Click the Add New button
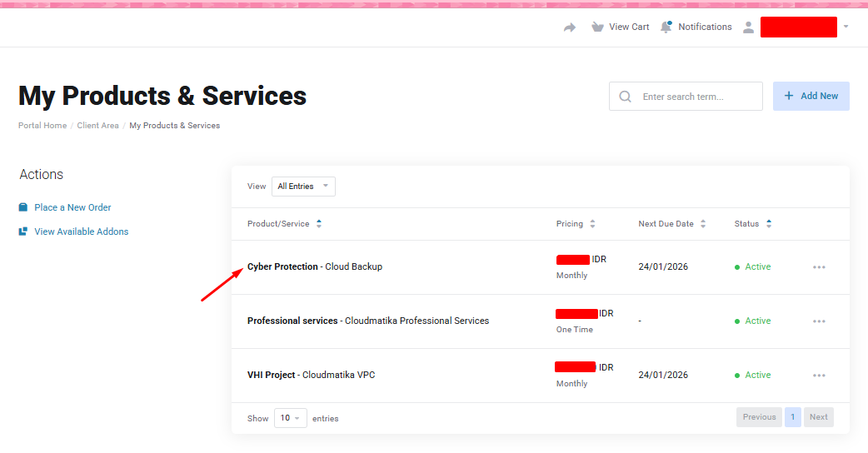Screen dimensions: 868x453 pyautogui.click(x=811, y=97)
